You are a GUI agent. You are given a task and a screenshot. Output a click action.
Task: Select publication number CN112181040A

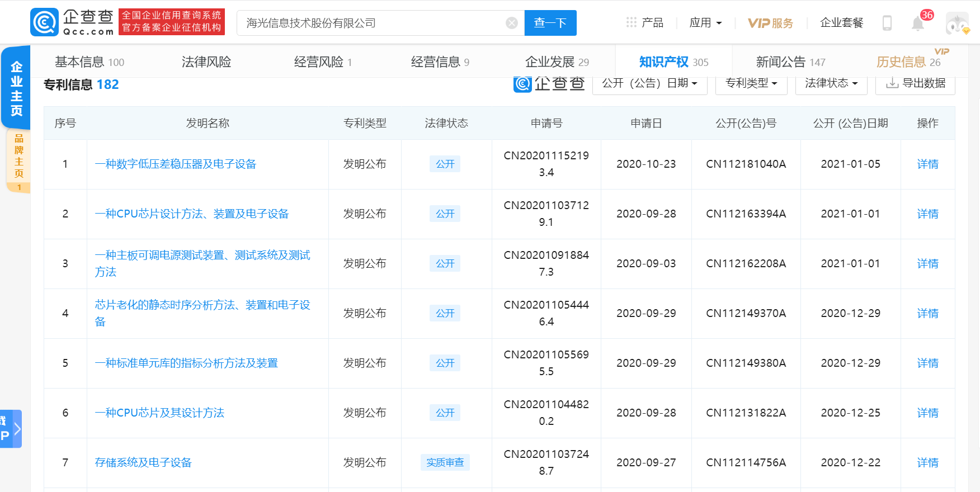click(x=746, y=164)
